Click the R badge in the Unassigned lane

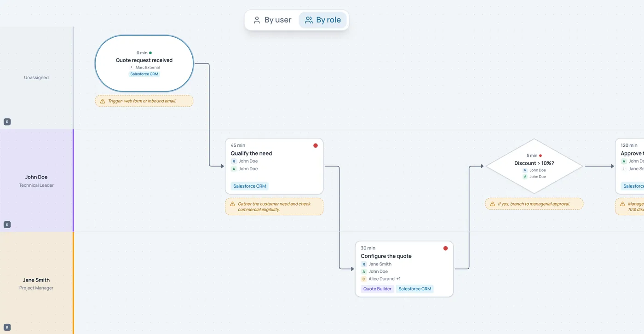click(7, 122)
